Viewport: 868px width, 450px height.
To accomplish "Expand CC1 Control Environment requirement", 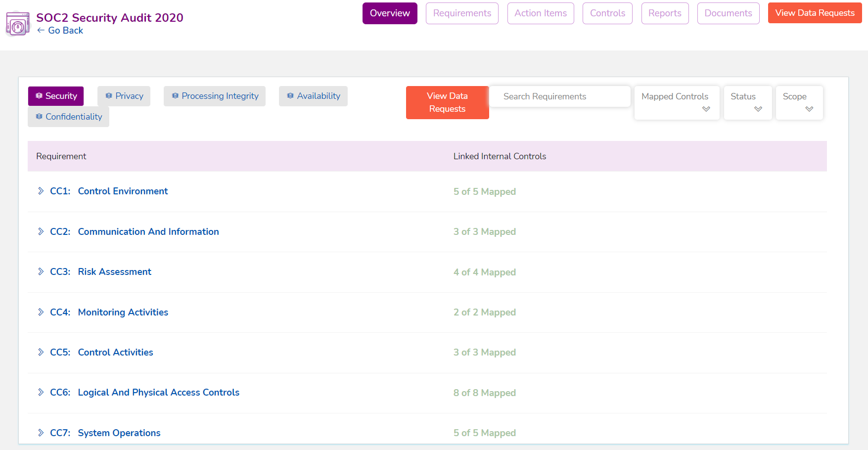I will coord(40,191).
